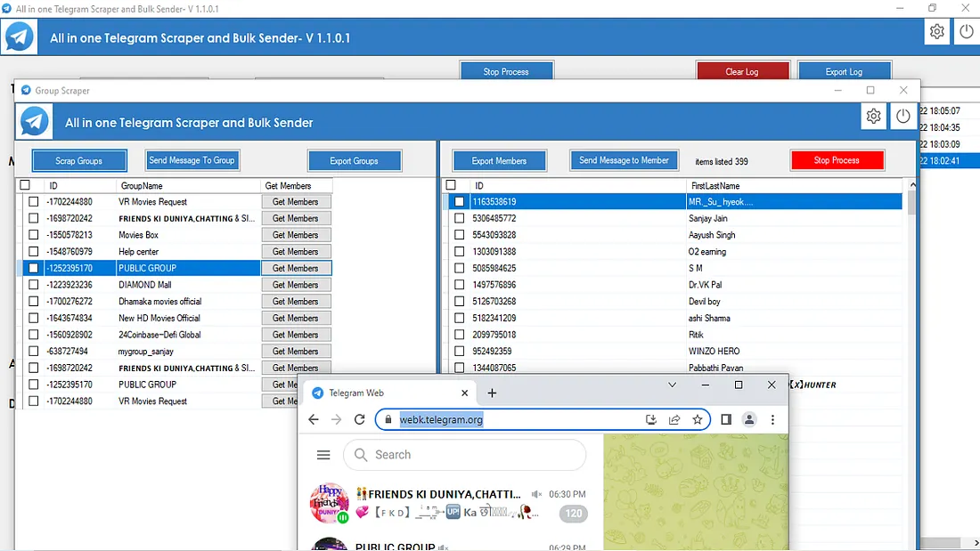Select member row WINZO HERO
The width and height of the screenshot is (980, 551).
[x=674, y=351]
